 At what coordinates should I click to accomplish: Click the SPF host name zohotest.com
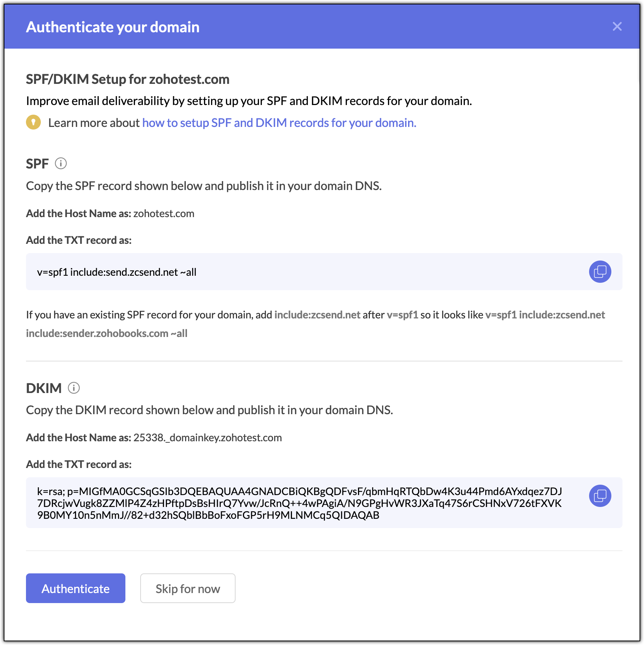[x=164, y=214]
